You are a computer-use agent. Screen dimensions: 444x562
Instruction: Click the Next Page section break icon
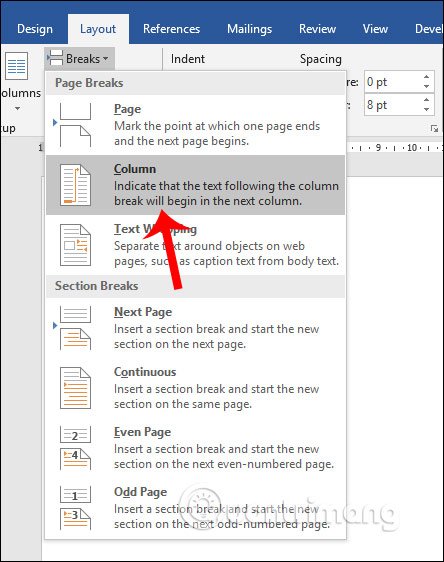(75, 328)
